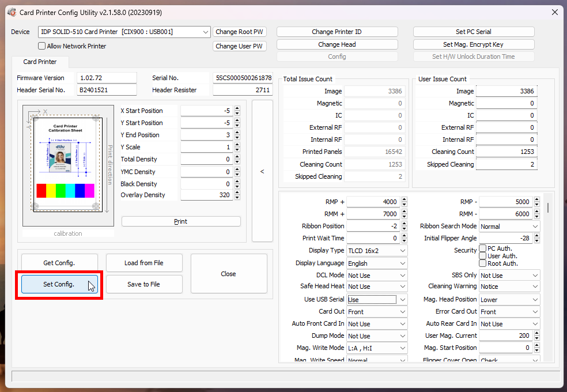
Task: Click the large Close button
Action: (x=229, y=274)
